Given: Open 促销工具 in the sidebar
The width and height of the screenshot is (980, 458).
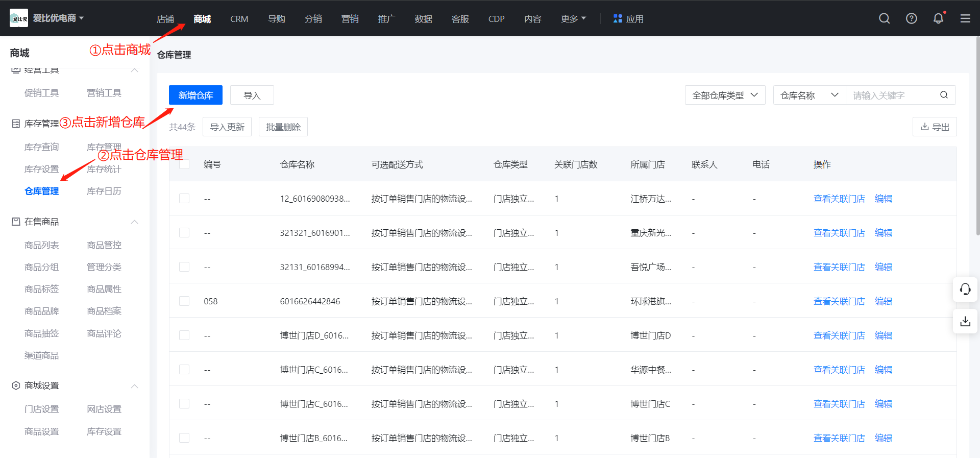Looking at the screenshot, I should [x=41, y=93].
